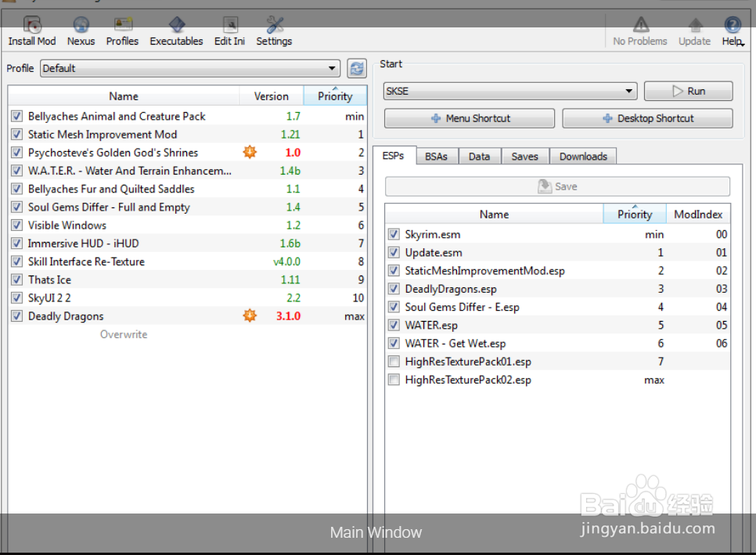The image size is (756, 555).
Task: Open the Profile dropdown showing Default
Action: (x=190, y=68)
